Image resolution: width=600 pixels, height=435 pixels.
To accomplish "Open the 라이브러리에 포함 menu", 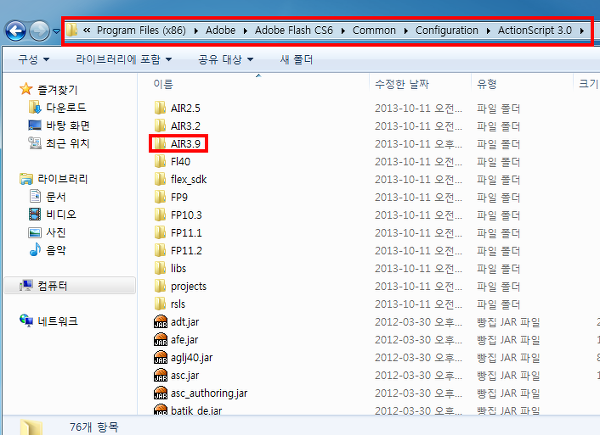I will [124, 59].
